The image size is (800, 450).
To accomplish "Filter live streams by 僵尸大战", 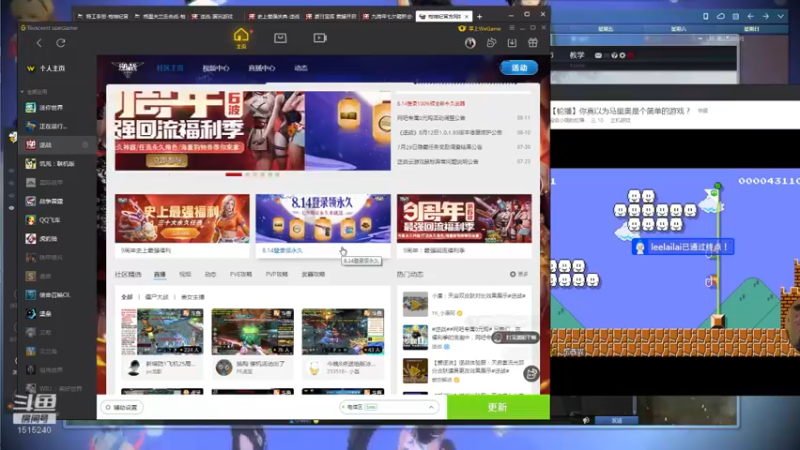I will tap(157, 297).
